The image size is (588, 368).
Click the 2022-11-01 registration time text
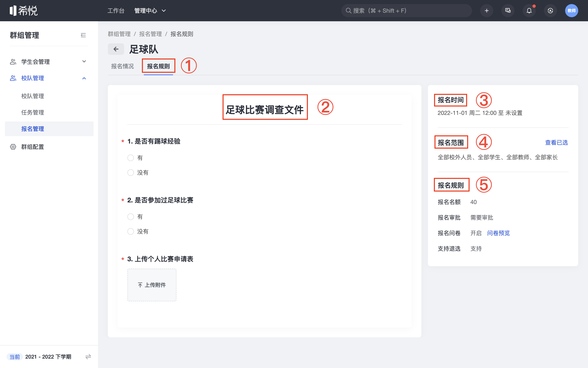click(480, 113)
